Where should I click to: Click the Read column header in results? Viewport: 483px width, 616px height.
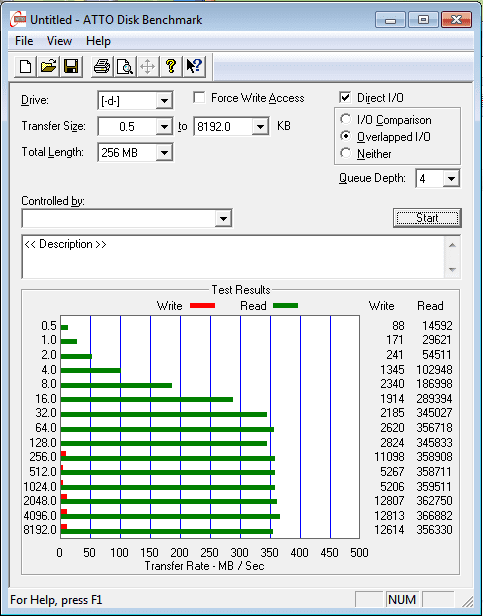coord(430,306)
